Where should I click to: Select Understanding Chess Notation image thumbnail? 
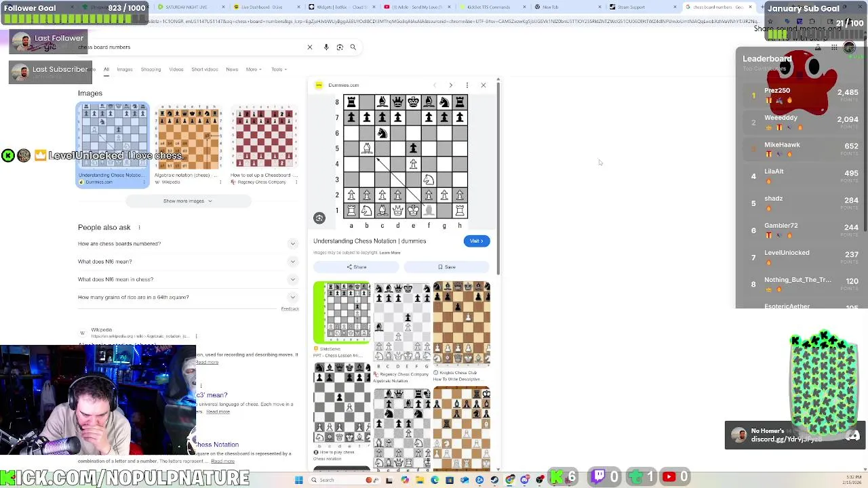pyautogui.click(x=113, y=144)
